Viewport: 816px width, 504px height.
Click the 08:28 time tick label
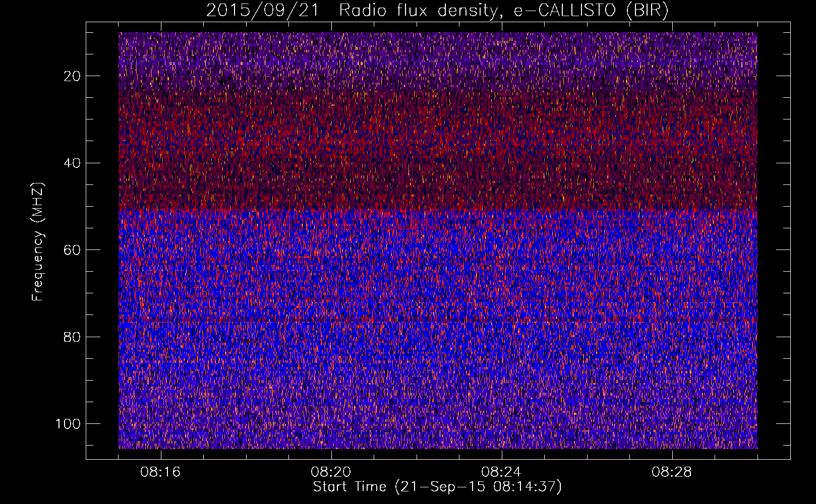click(672, 472)
